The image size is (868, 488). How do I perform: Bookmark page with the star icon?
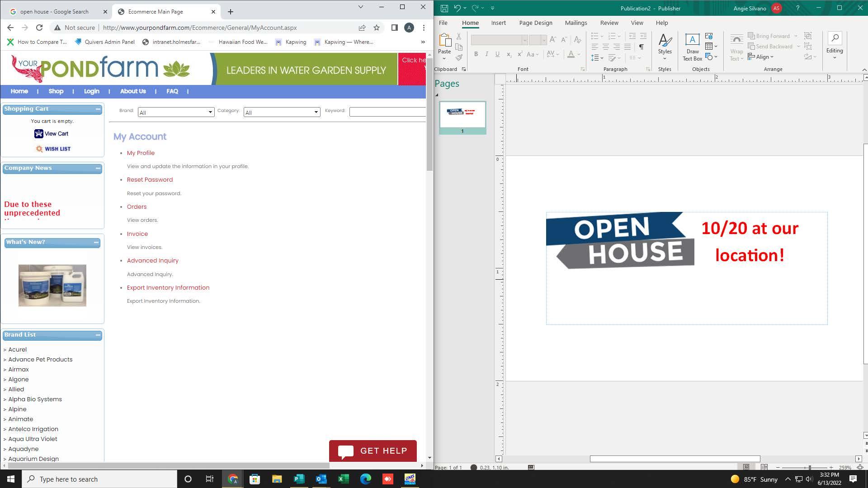pos(377,28)
